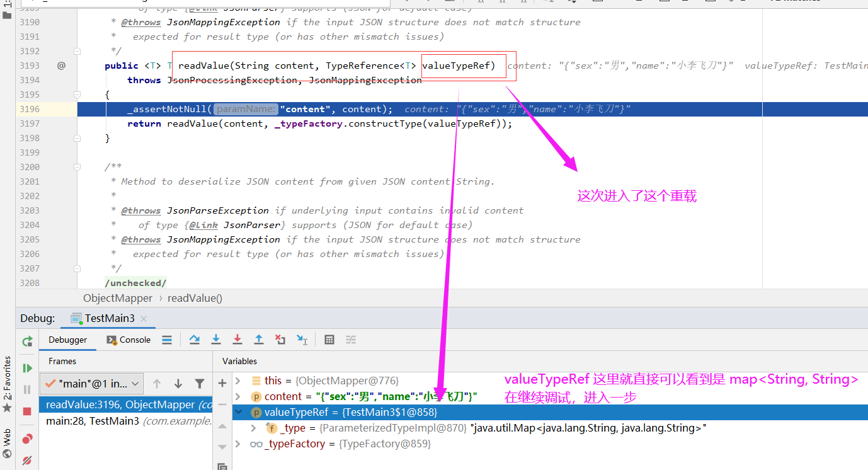View all breakpoints via breakpoints icon

point(27,440)
